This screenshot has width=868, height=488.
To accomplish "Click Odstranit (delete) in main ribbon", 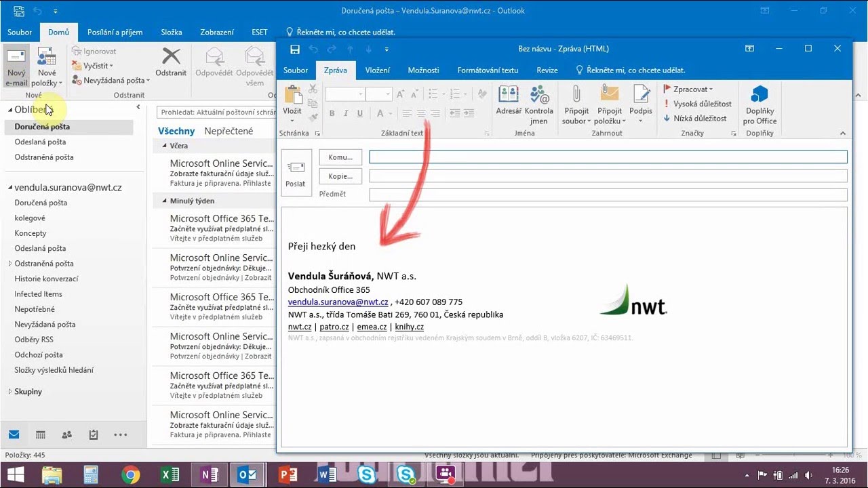I will pyautogui.click(x=171, y=62).
